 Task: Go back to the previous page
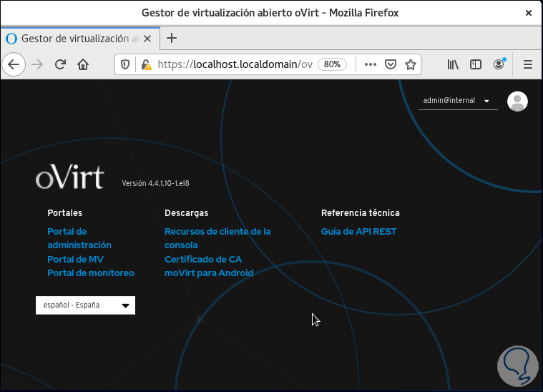[14, 64]
